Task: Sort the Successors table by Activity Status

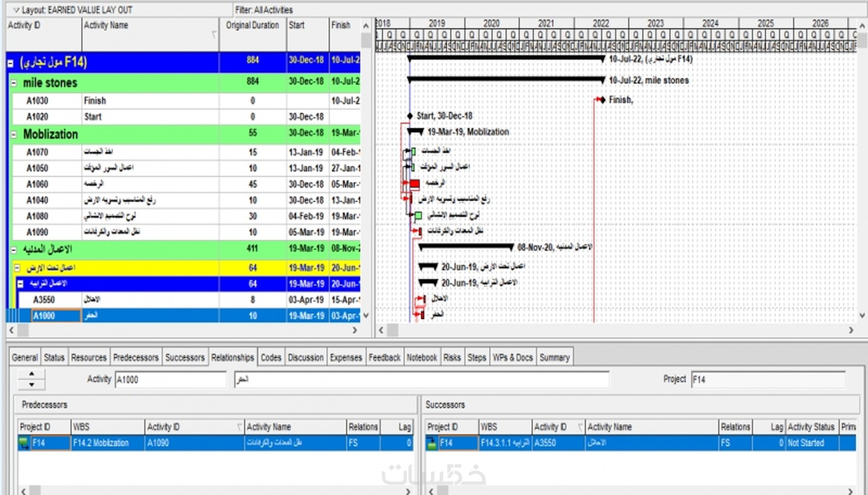Action: [812, 427]
